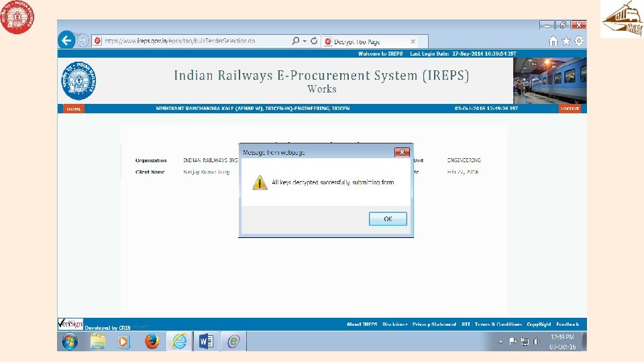The height and width of the screenshot is (362, 644).
Task: Go back with the browser back arrow
Action: tap(66, 40)
